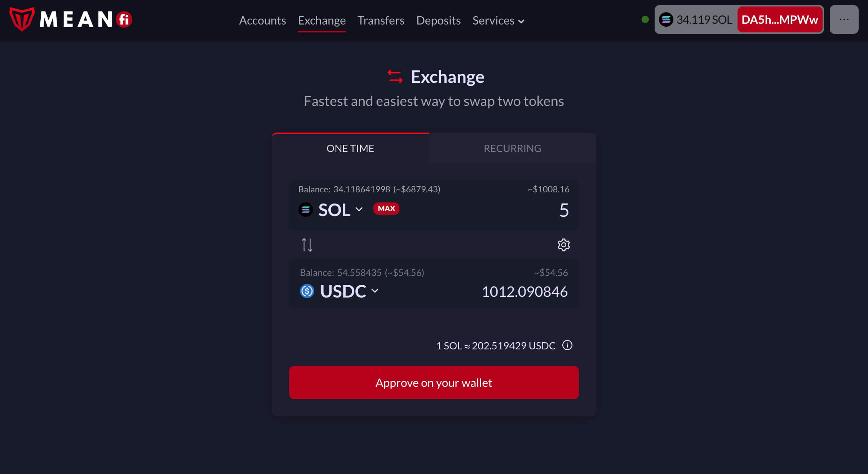868x474 pixels.
Task: Click the ~$54.56 value on USDC row
Action: [x=551, y=272]
